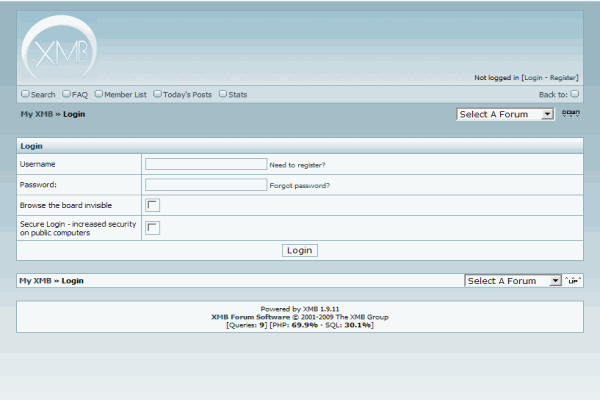Follow the Need to register? link
Image resolution: width=600 pixels, height=400 pixels.
(x=297, y=164)
